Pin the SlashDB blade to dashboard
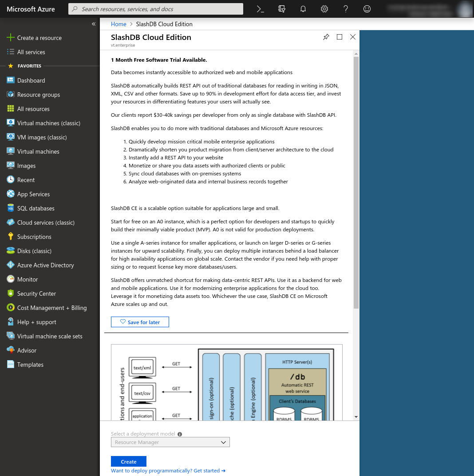Viewport: 474px width, 476px height. coord(326,37)
